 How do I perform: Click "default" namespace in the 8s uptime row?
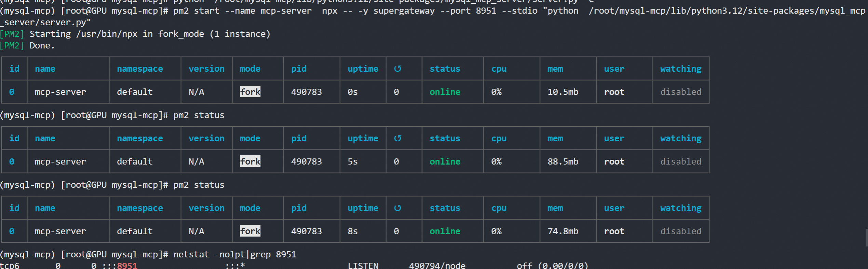coord(135,231)
